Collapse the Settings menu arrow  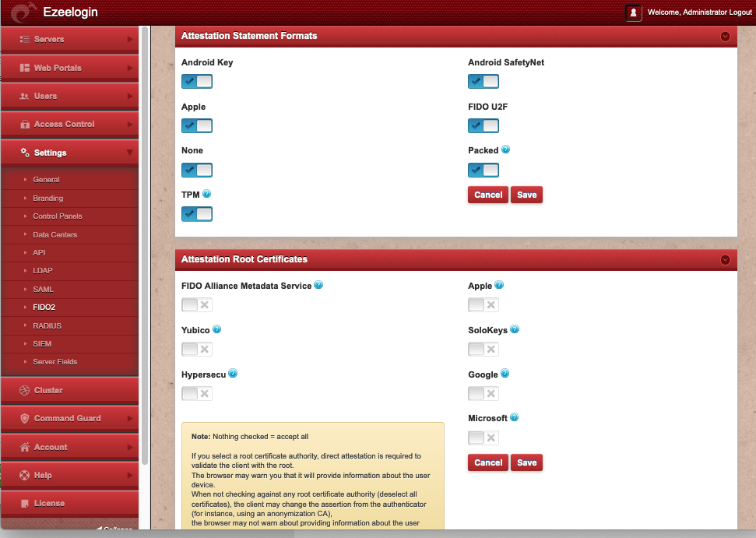(x=130, y=153)
